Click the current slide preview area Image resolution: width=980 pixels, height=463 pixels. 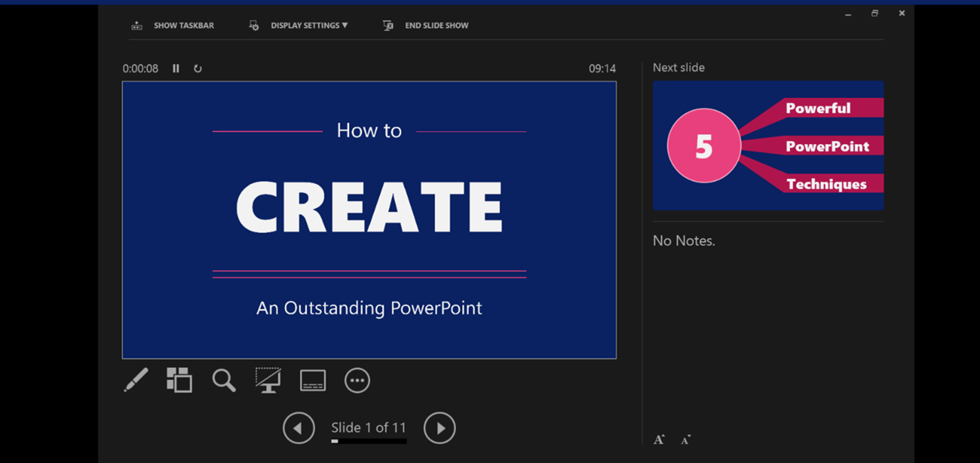point(369,219)
